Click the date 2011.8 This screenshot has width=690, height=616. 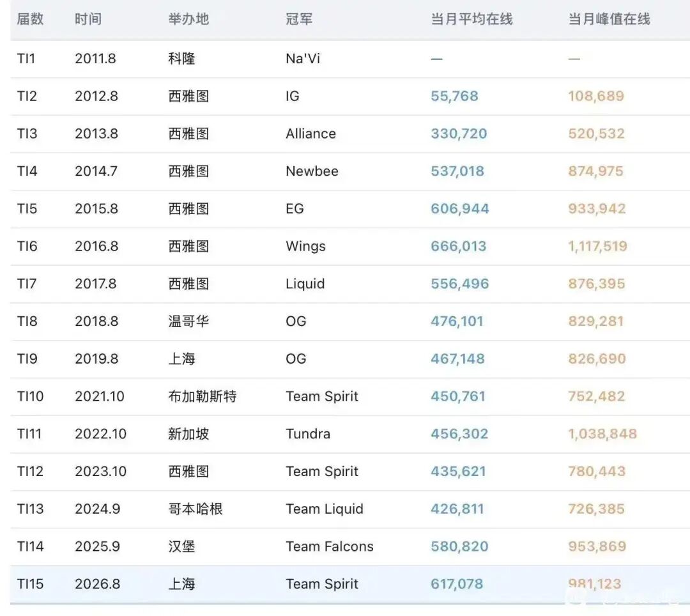click(x=95, y=59)
